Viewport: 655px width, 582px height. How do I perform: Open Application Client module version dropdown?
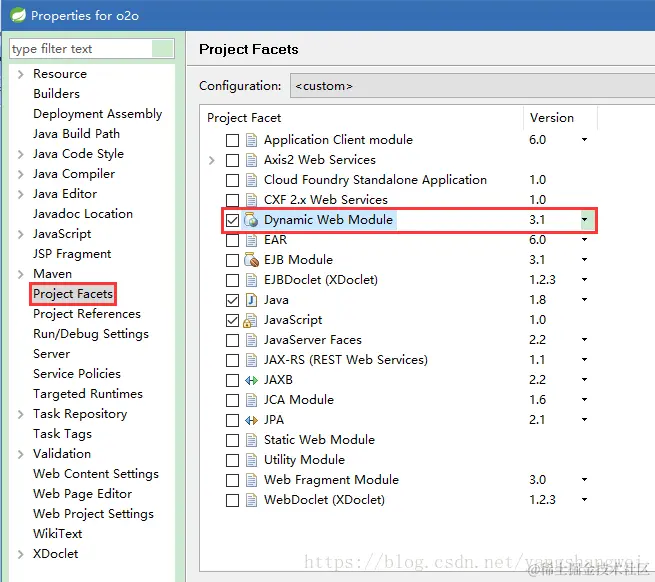click(x=585, y=140)
